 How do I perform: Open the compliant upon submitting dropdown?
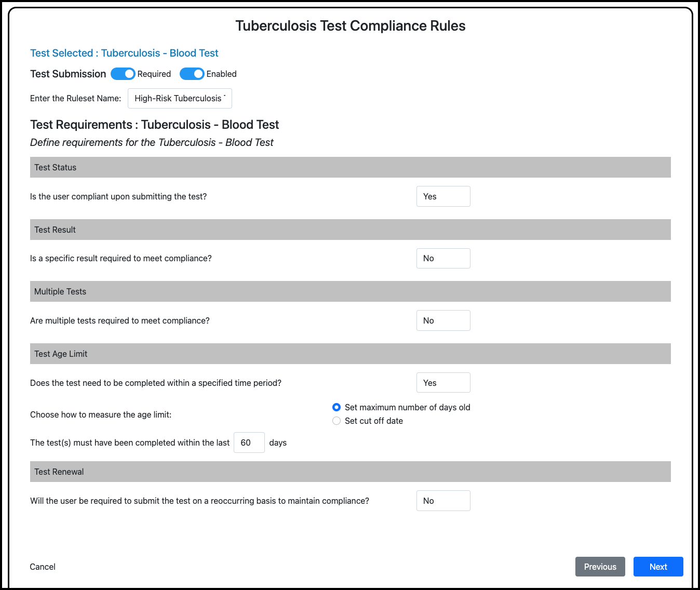[x=443, y=196]
